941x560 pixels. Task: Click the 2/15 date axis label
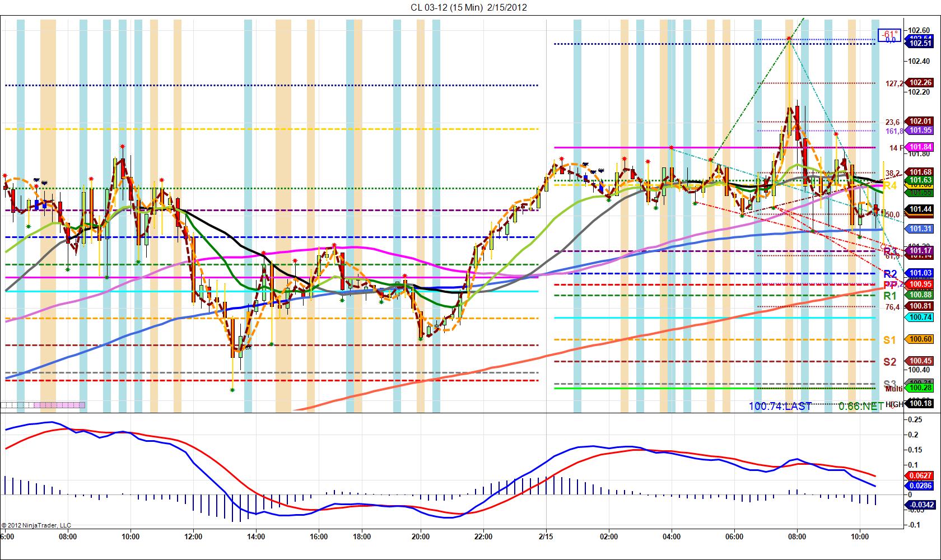[x=546, y=536]
